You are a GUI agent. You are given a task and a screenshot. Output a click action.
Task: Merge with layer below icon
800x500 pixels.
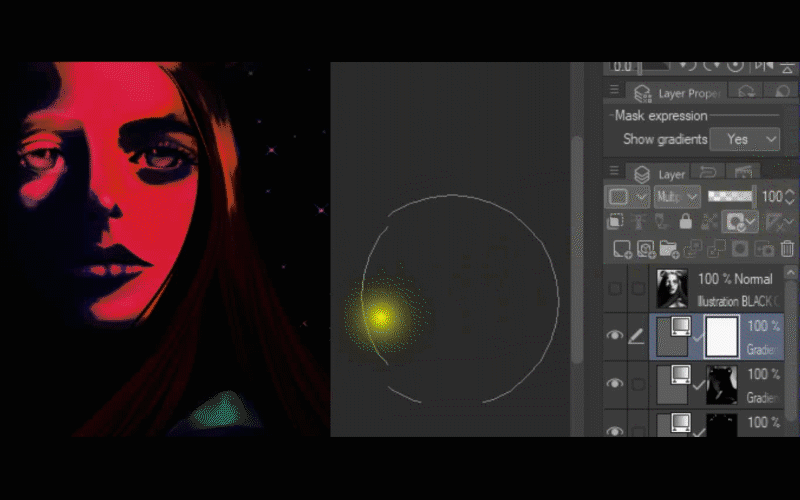[716, 249]
